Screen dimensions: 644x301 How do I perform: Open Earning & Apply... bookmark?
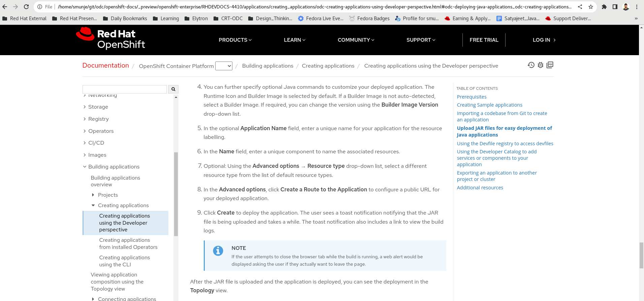coord(468,18)
